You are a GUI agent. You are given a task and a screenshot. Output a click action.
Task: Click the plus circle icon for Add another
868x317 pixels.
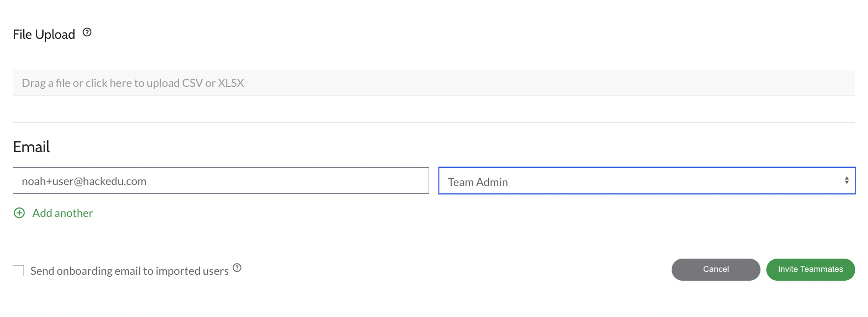19,213
